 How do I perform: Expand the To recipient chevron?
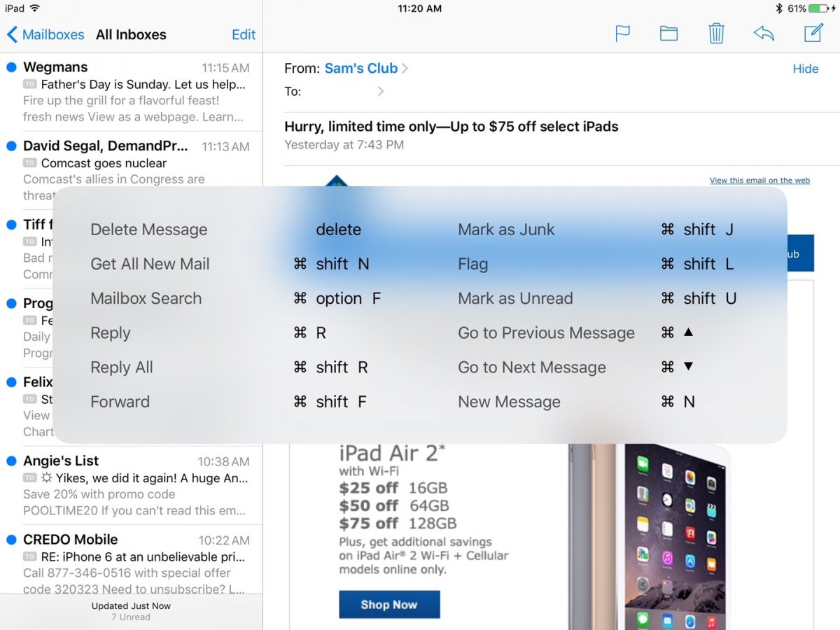coord(381,91)
